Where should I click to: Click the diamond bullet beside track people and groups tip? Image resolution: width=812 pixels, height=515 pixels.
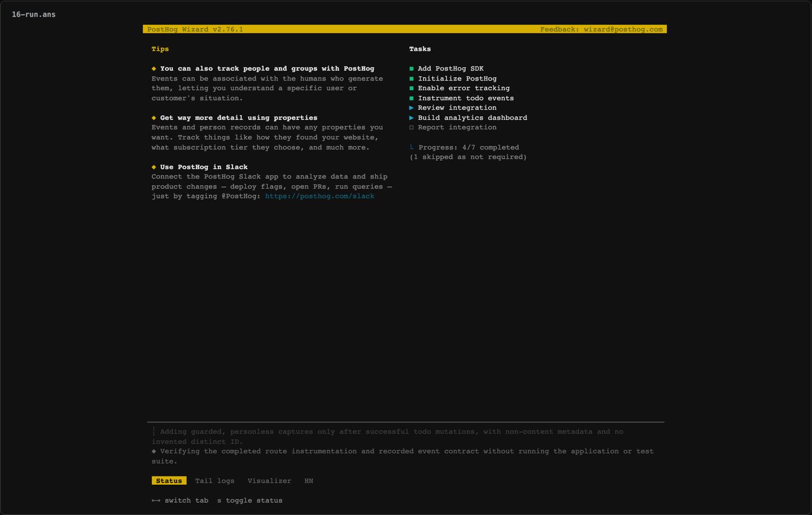click(x=154, y=69)
